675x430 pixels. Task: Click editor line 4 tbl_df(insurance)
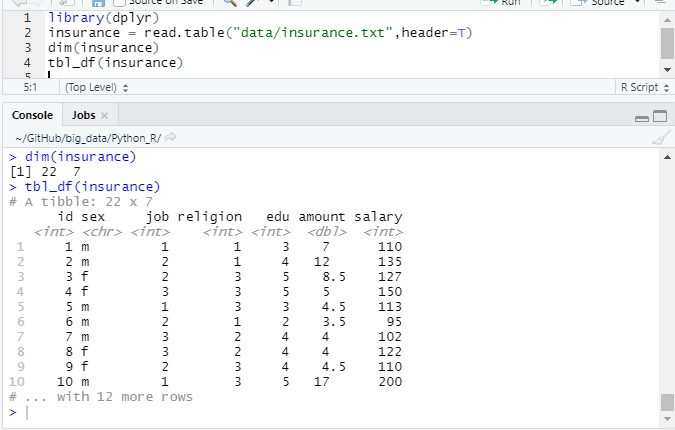tap(115, 63)
